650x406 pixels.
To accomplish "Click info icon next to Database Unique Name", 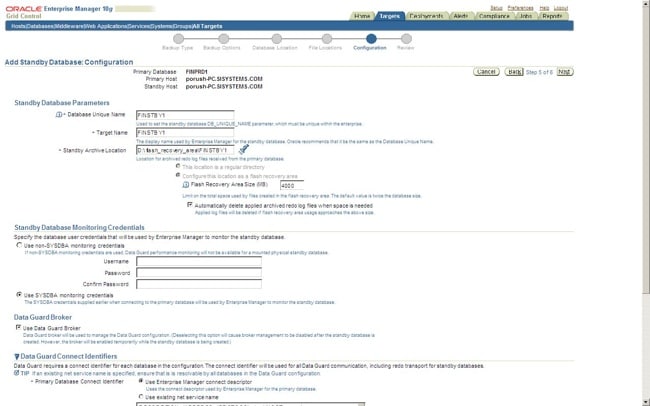I will pyautogui.click(x=59, y=114).
